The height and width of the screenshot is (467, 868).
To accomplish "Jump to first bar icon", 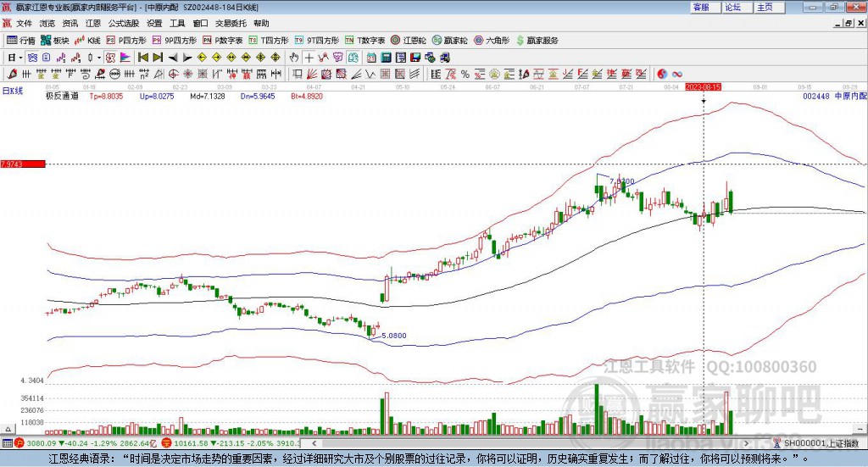I will coord(143,58).
